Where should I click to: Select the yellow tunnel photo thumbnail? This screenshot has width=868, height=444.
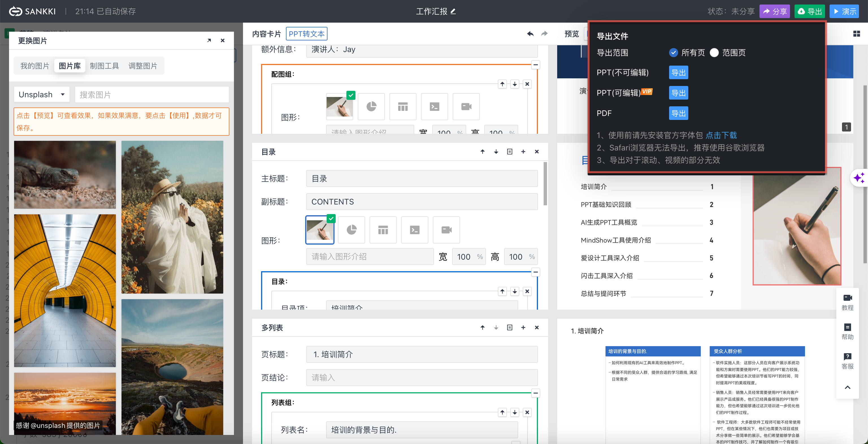(65, 291)
